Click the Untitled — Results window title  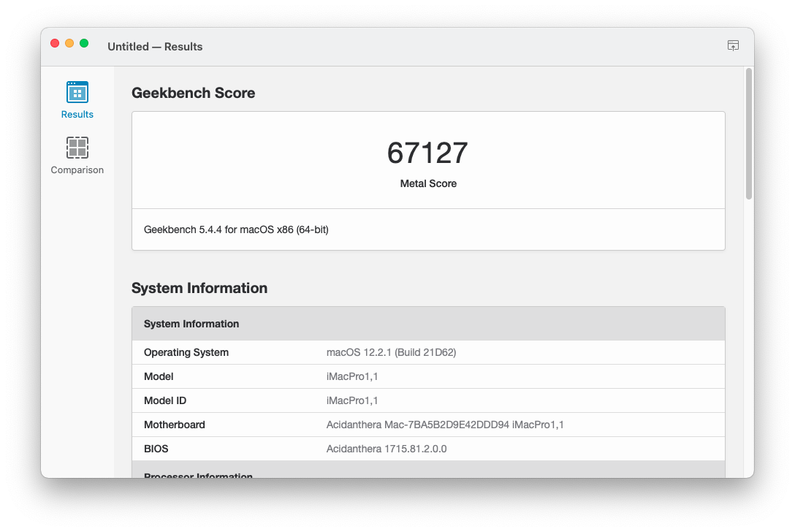tap(155, 46)
